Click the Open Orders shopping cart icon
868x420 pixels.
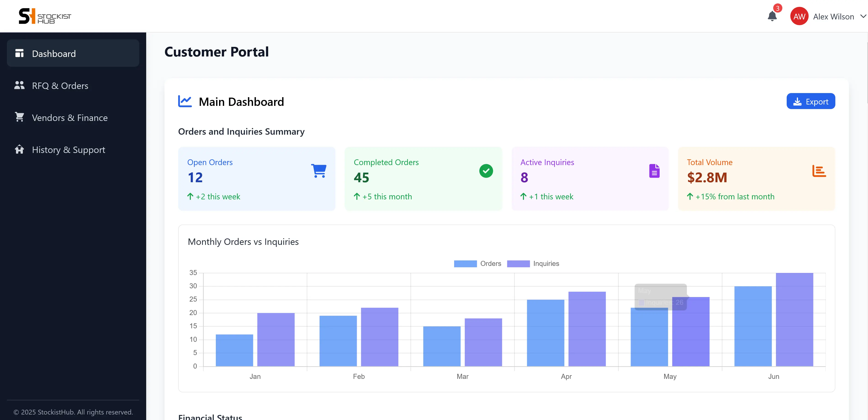(318, 171)
